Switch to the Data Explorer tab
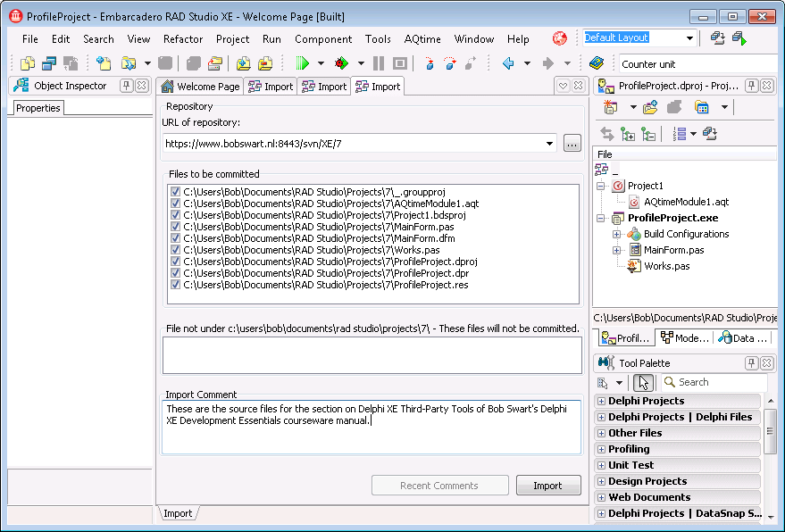785x532 pixels. pyautogui.click(x=743, y=338)
